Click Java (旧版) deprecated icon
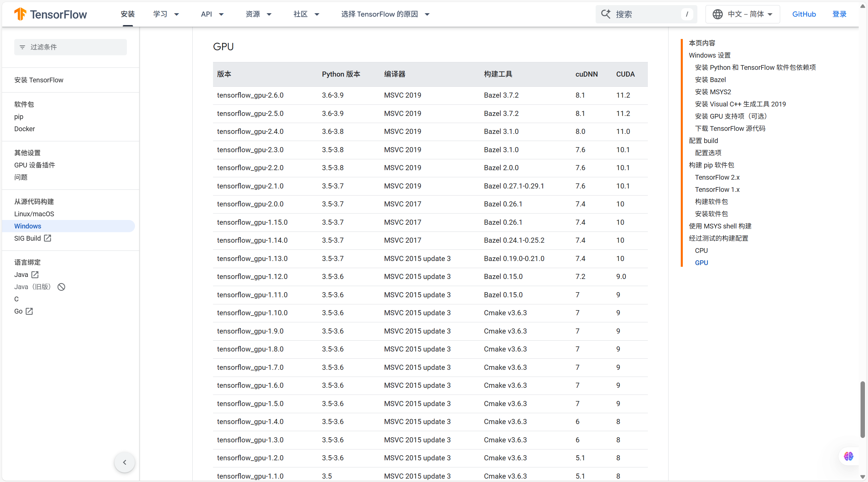The image size is (868, 482). [x=61, y=287]
